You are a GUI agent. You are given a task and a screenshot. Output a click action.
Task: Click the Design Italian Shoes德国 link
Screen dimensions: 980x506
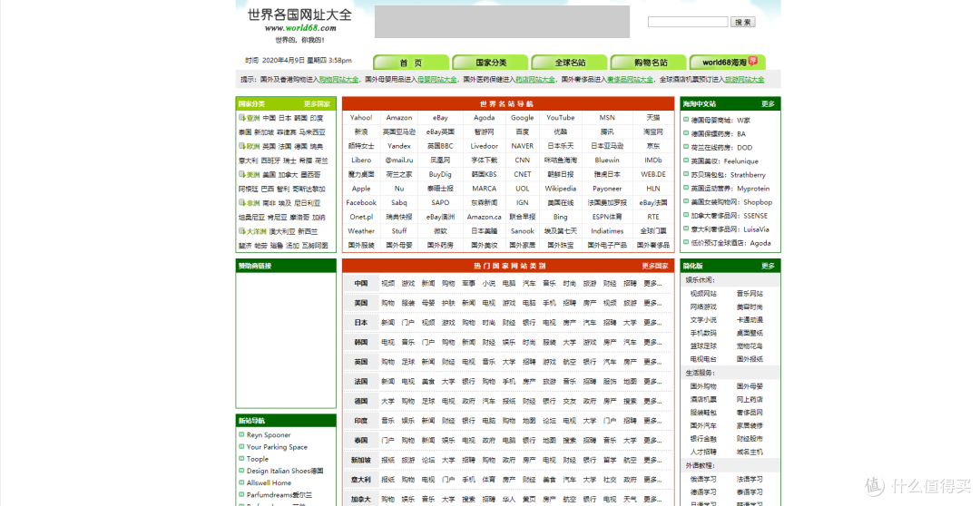click(285, 471)
